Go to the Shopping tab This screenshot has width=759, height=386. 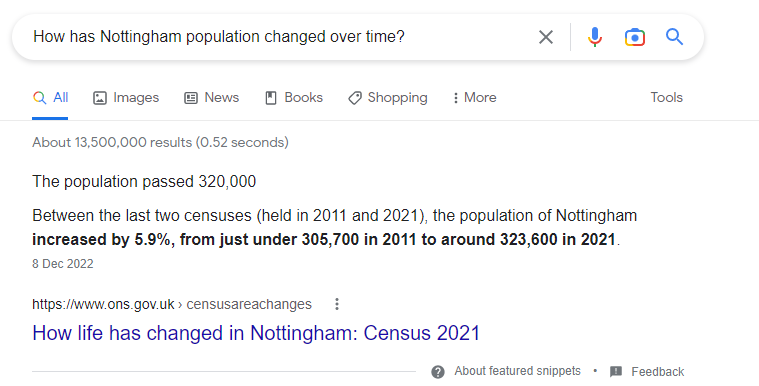pos(388,97)
